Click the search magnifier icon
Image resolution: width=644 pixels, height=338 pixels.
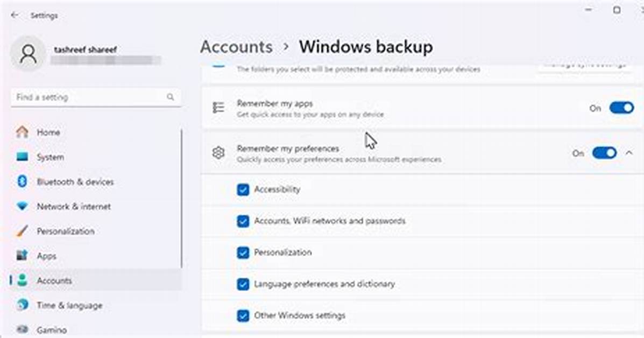click(170, 97)
